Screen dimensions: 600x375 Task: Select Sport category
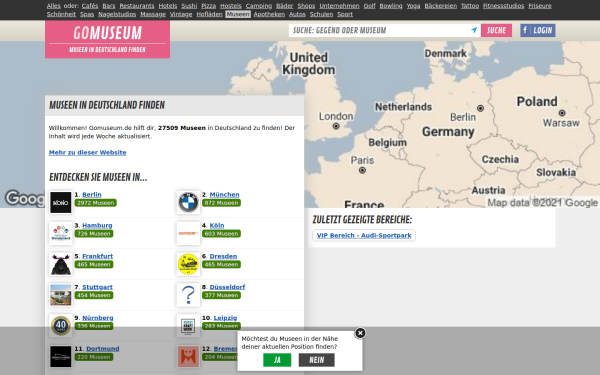345,14
